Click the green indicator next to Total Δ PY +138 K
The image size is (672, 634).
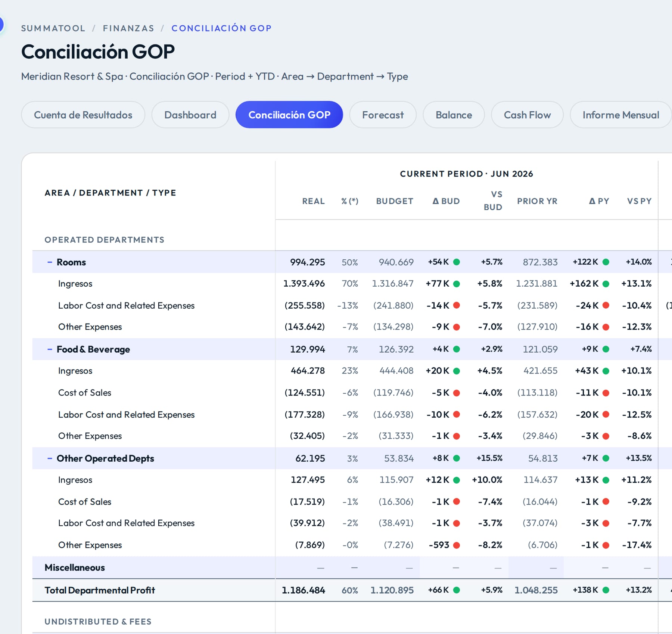[x=606, y=590]
